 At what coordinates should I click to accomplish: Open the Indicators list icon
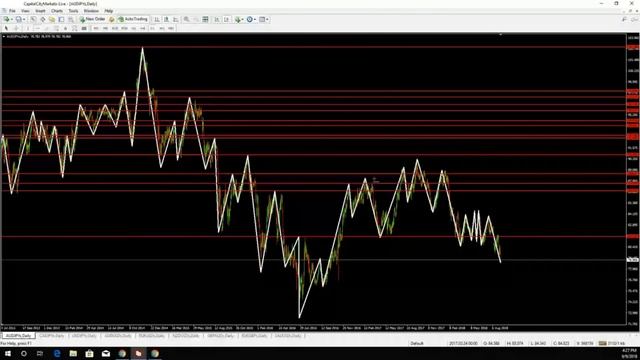(238, 19)
